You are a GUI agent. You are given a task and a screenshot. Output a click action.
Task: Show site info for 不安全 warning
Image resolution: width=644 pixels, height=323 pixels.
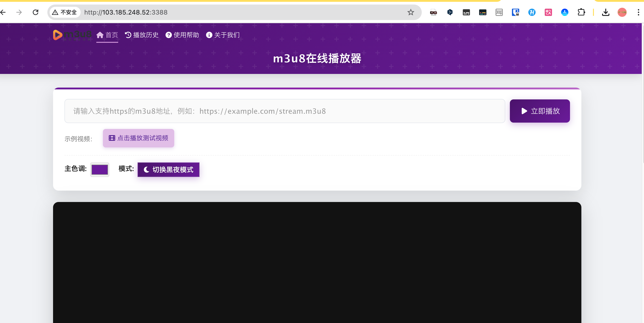click(x=65, y=12)
